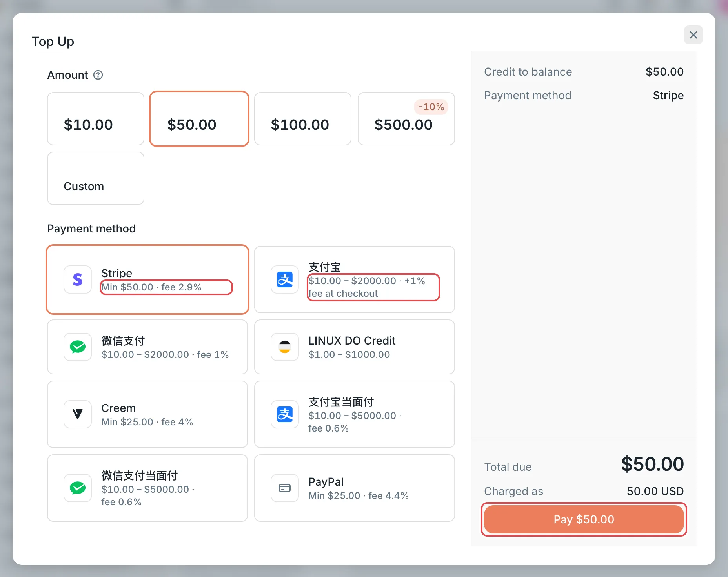728x577 pixels.
Task: Click the 'Stripe' value in the summary panel
Action: [x=668, y=95]
